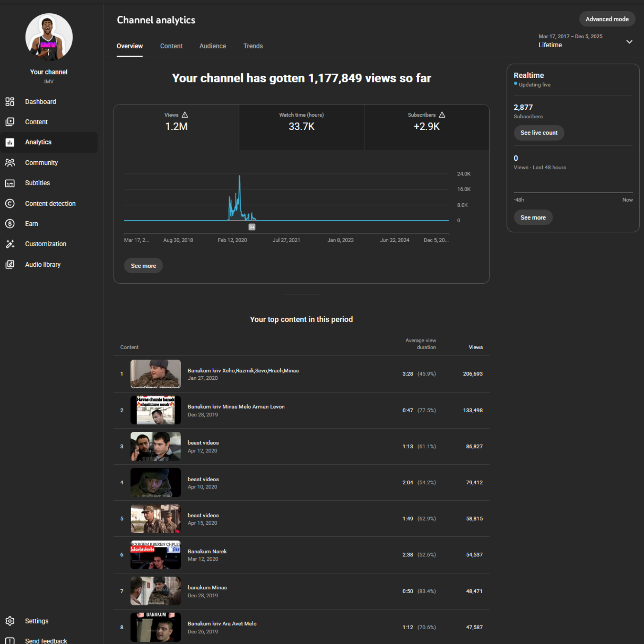644x644 pixels.
Task: Switch to the Audience tab
Action: tap(213, 46)
